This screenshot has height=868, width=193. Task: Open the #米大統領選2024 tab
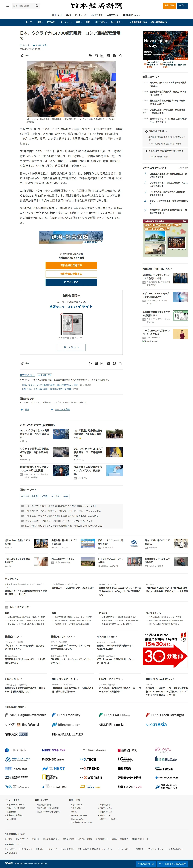pos(159,22)
